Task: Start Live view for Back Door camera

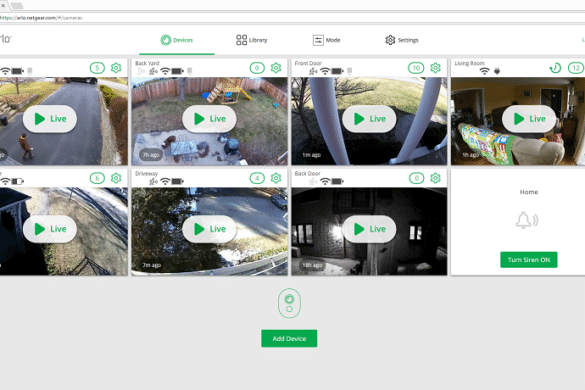Action: pos(369,229)
